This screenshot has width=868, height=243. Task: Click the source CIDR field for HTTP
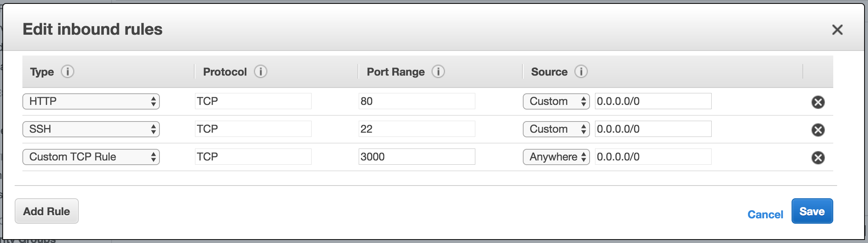pos(653,101)
